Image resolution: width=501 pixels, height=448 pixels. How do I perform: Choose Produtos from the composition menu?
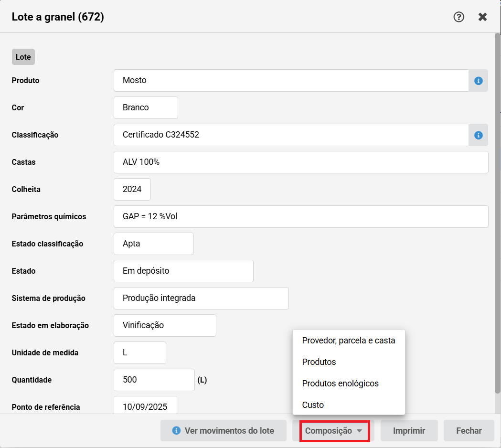[x=349, y=362]
